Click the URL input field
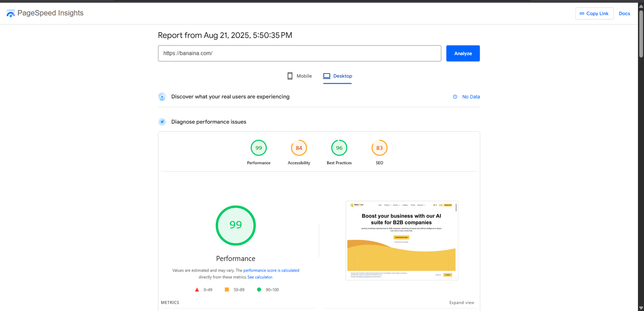 [299, 53]
